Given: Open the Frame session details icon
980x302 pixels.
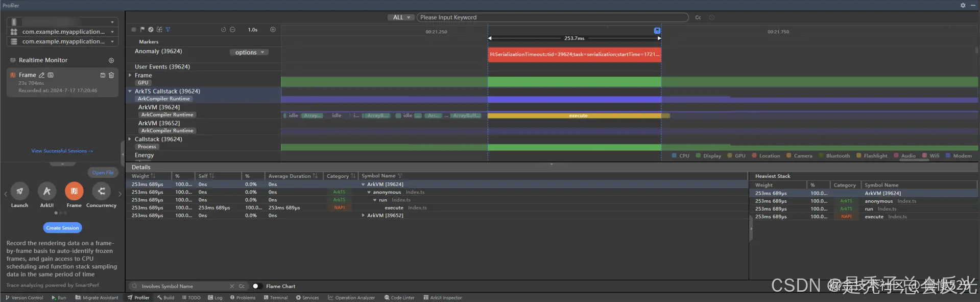Looking at the screenshot, I should (51, 75).
